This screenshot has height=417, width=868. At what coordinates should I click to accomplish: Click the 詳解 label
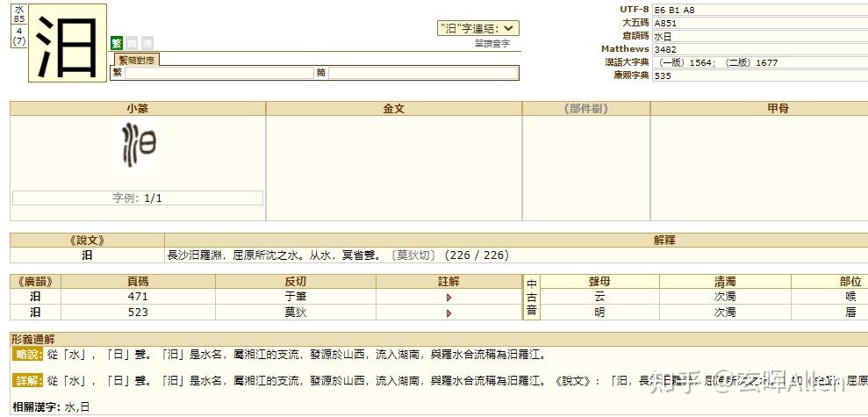[x=28, y=381]
